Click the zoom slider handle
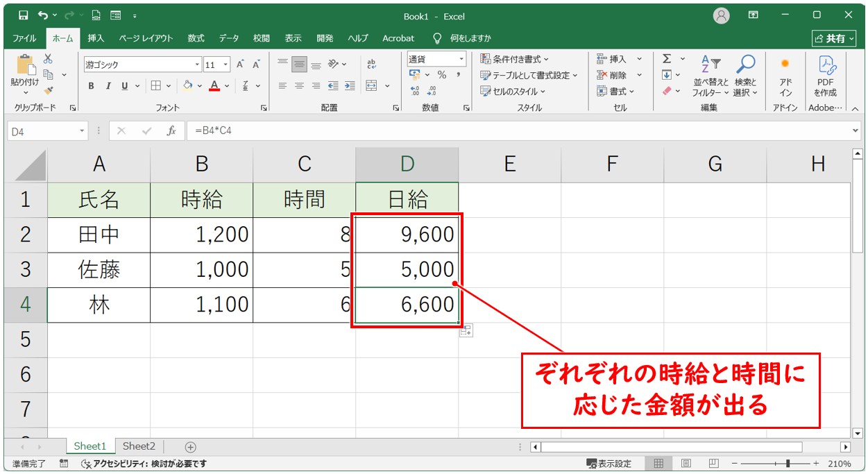Screen dimensions: 868x474 788,464
